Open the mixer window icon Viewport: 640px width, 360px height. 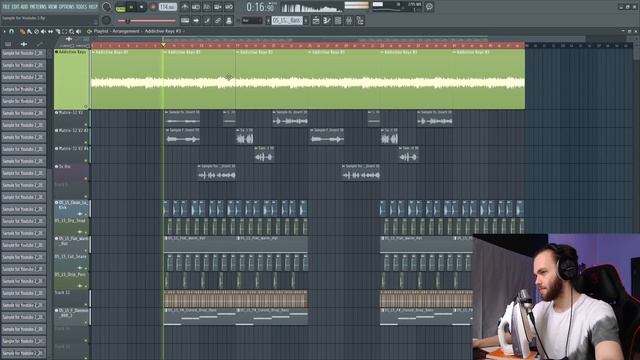point(349,20)
